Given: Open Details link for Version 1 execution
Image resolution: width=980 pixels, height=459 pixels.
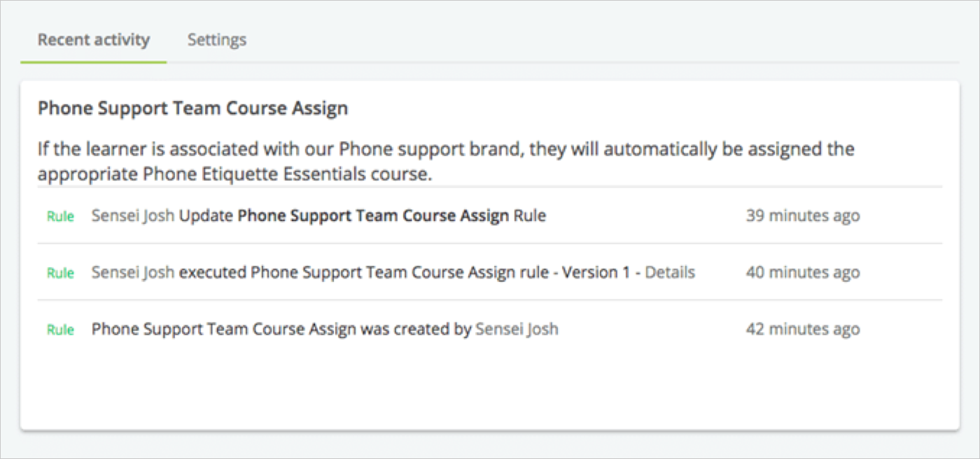Looking at the screenshot, I should 670,272.
